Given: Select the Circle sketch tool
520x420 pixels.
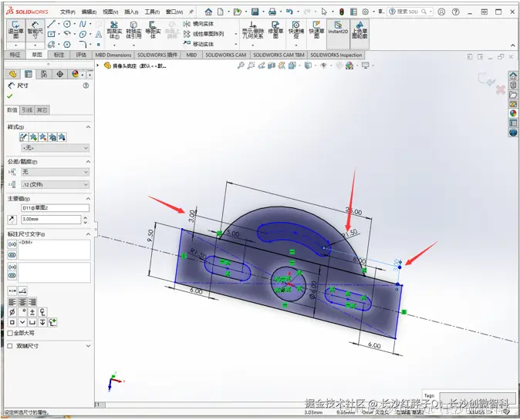Looking at the screenshot, I should tap(67, 24).
